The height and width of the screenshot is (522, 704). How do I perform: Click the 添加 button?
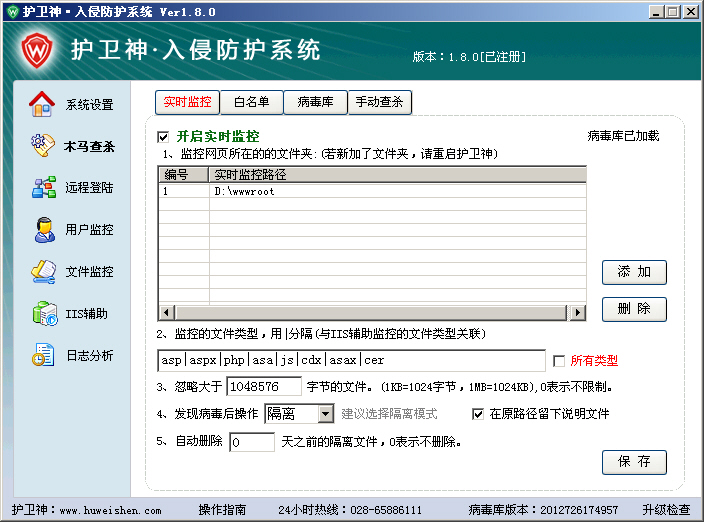pos(634,272)
